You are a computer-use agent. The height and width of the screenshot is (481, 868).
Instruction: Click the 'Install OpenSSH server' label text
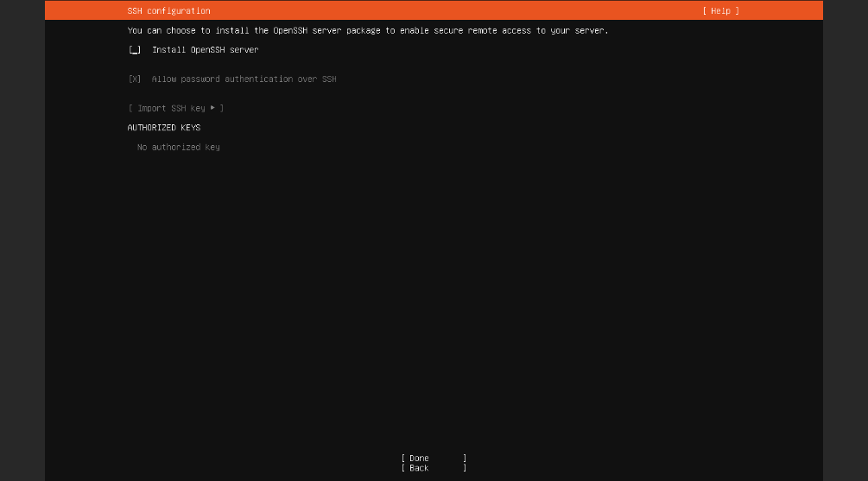point(205,50)
